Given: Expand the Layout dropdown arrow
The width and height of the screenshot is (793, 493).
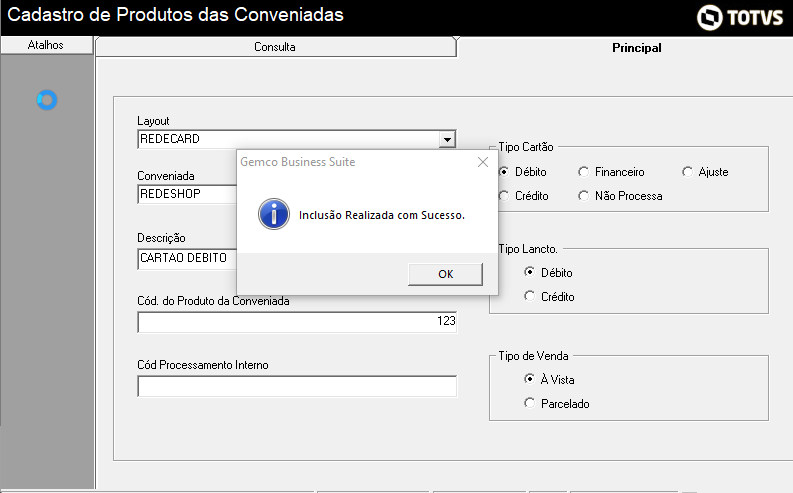Looking at the screenshot, I should point(447,139).
